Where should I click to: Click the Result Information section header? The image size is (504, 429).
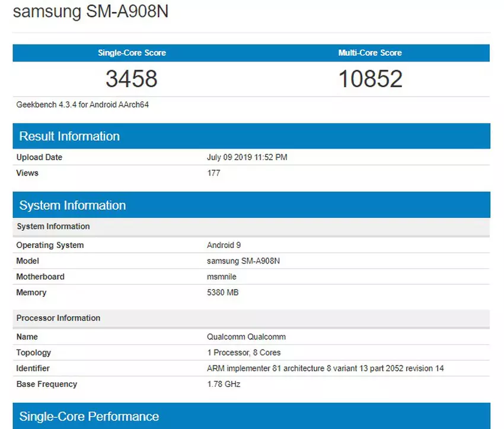pyautogui.click(x=69, y=136)
